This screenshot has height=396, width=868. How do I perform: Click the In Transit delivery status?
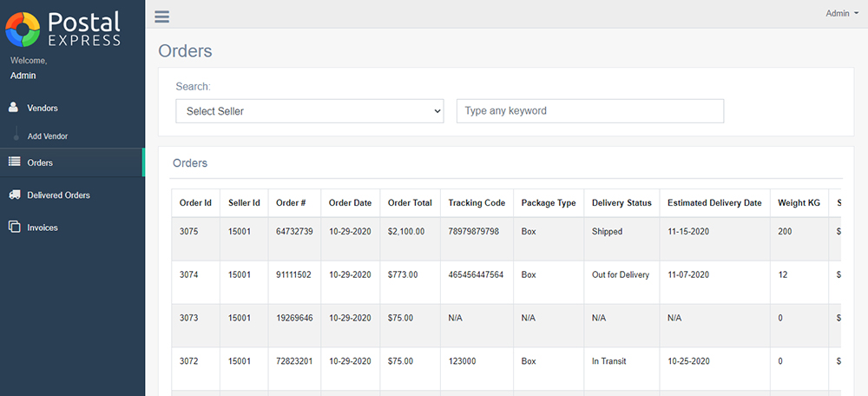click(x=609, y=361)
